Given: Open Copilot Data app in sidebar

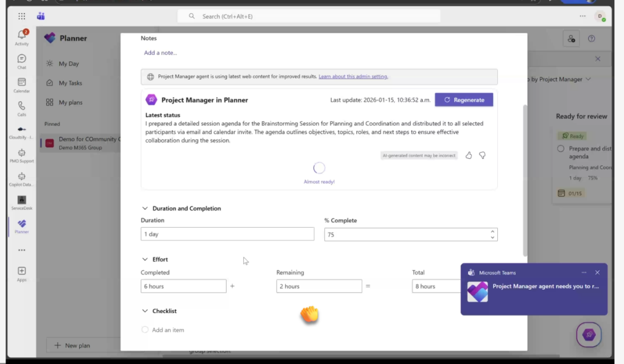Looking at the screenshot, I should (21, 179).
